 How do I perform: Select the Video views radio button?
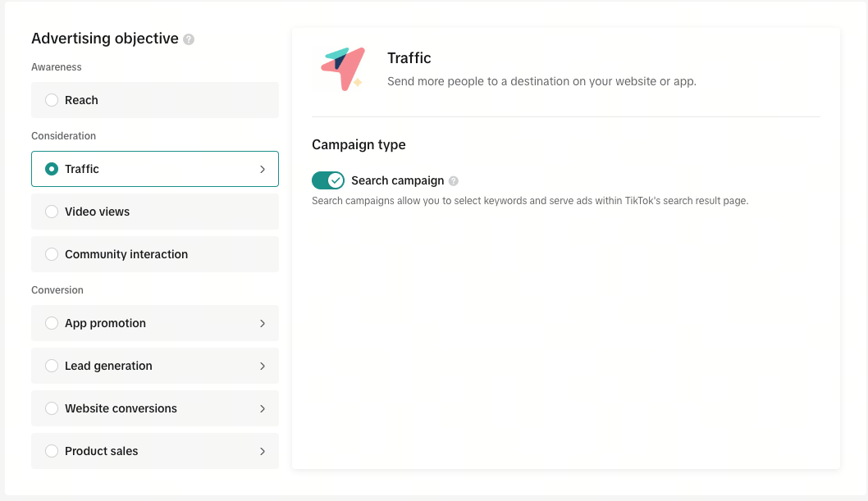coord(52,212)
